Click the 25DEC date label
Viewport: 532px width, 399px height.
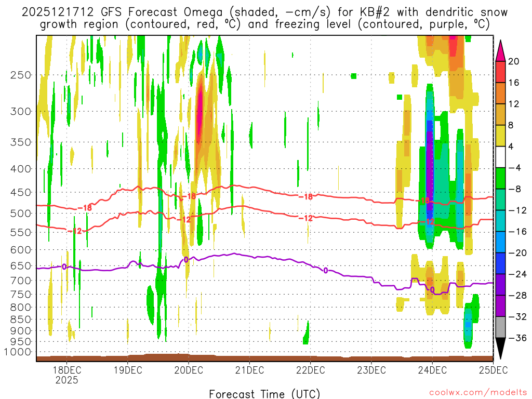click(494, 369)
